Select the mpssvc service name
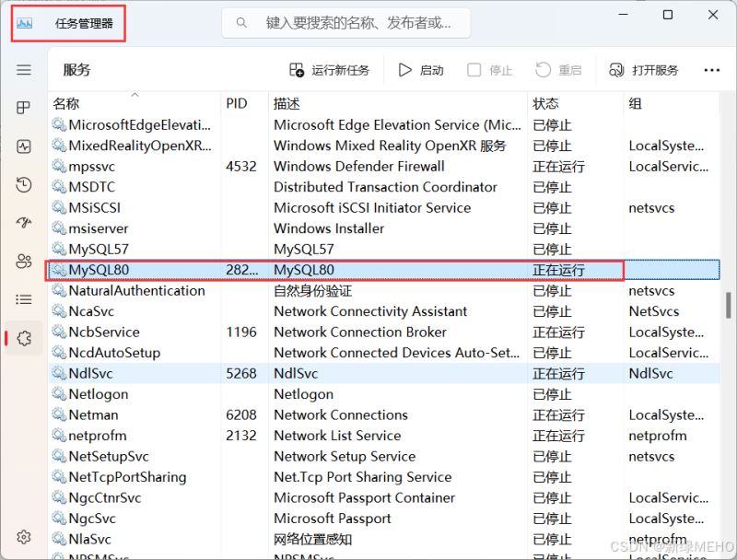 pos(91,167)
